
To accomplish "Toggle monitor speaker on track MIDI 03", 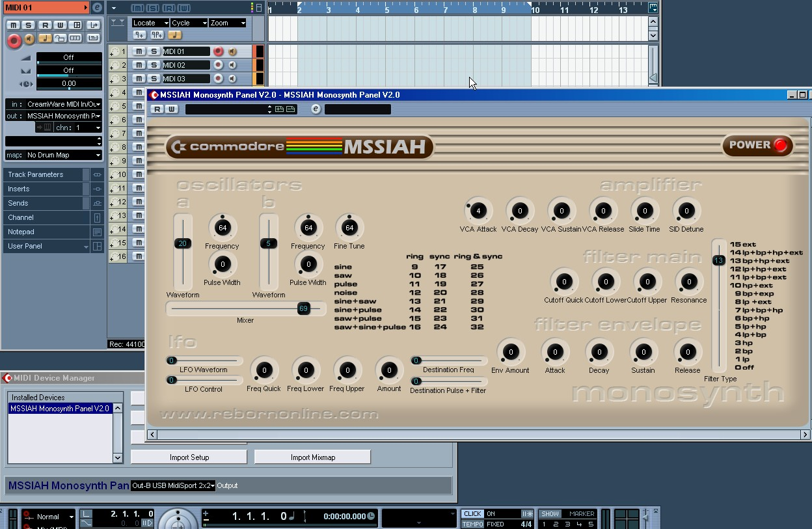I will [x=232, y=79].
